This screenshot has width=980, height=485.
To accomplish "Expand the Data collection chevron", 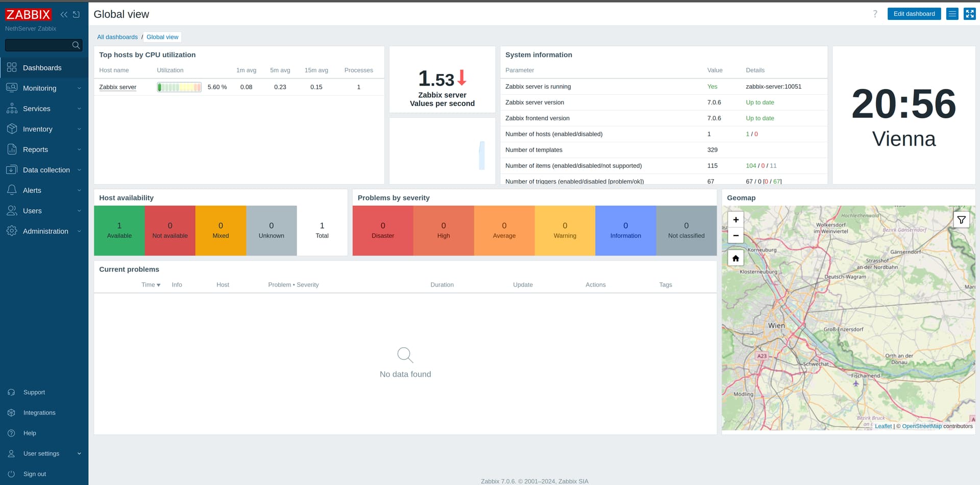I will [x=79, y=170].
